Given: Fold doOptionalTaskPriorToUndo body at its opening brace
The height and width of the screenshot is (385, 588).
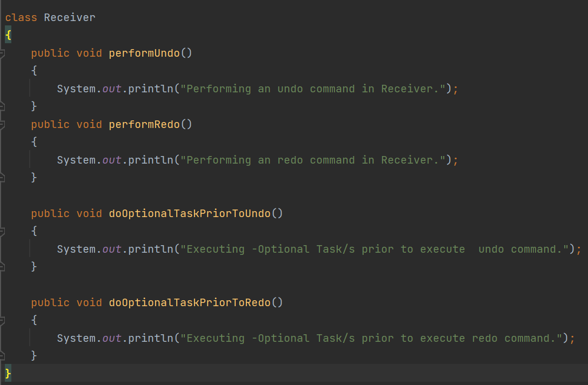Looking at the screenshot, I should pyautogui.click(x=2, y=232).
